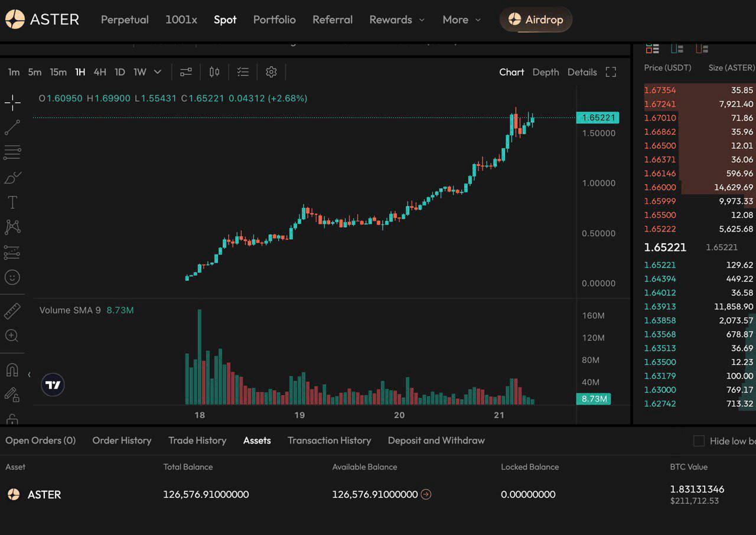This screenshot has height=535, width=756.
Task: Click the ASTER logo in the header
Action: click(42, 19)
